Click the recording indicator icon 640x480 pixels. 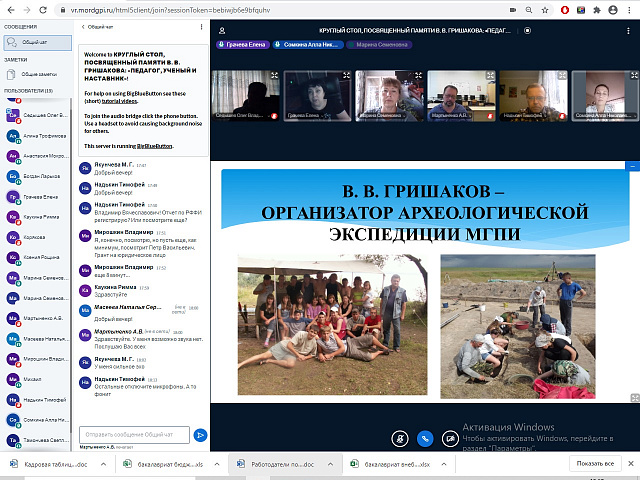pos(527,30)
